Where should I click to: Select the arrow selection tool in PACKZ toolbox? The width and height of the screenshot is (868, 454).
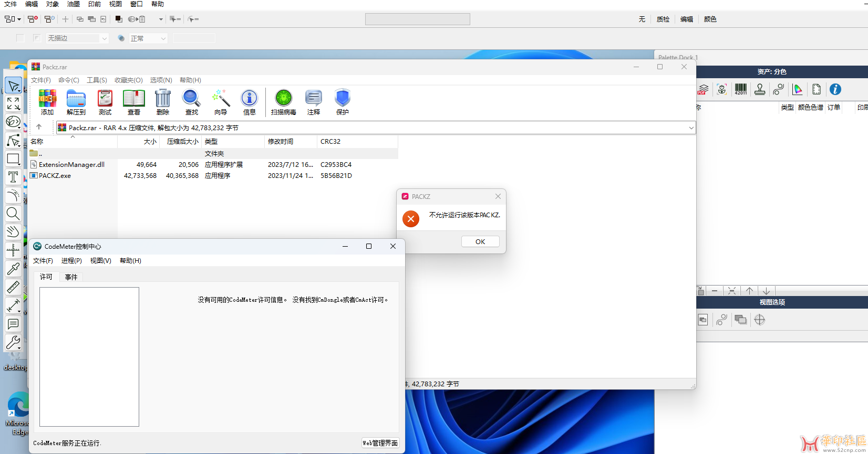coord(13,86)
